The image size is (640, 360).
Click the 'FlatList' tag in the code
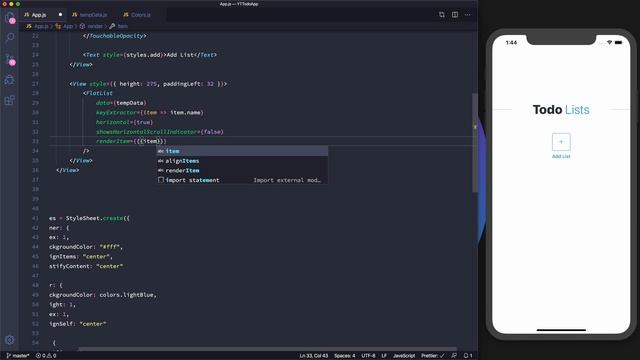click(99, 93)
